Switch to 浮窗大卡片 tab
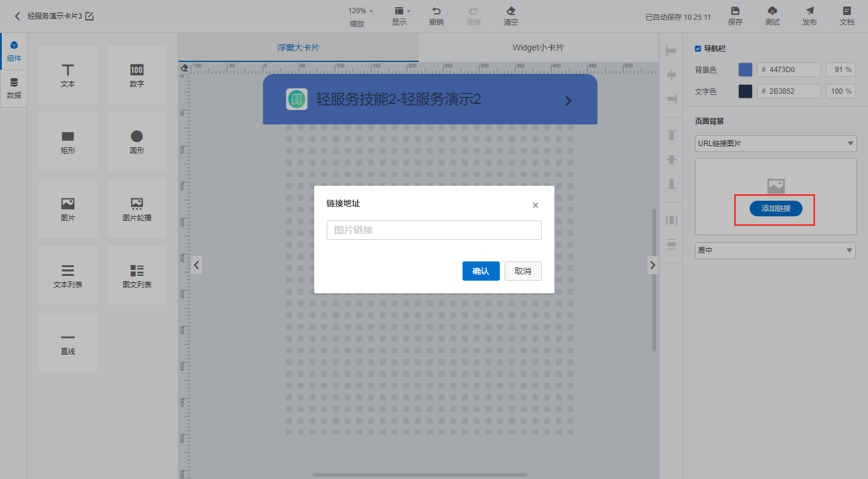This screenshot has width=868, height=479. [x=298, y=47]
